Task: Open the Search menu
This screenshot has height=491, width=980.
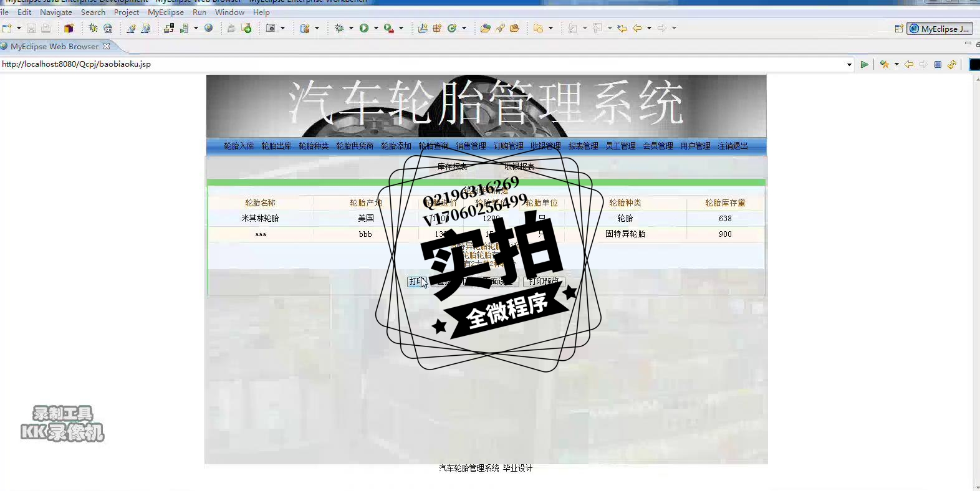Action: [x=93, y=12]
